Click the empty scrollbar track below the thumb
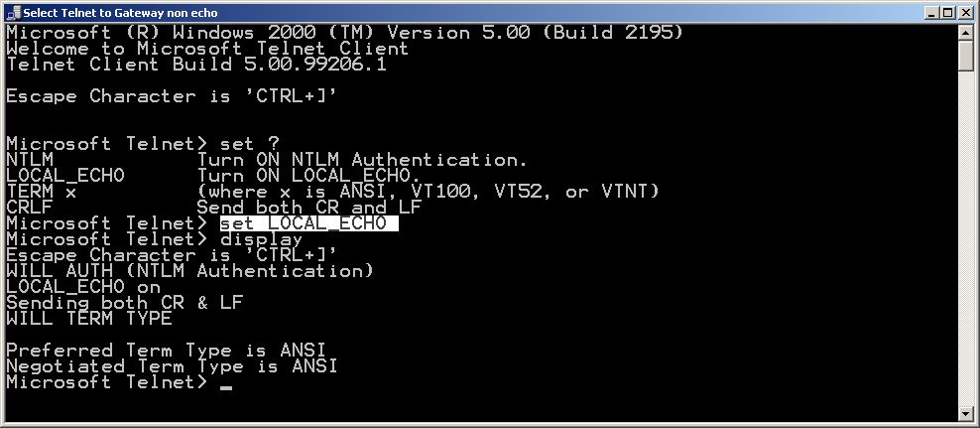 point(966,237)
